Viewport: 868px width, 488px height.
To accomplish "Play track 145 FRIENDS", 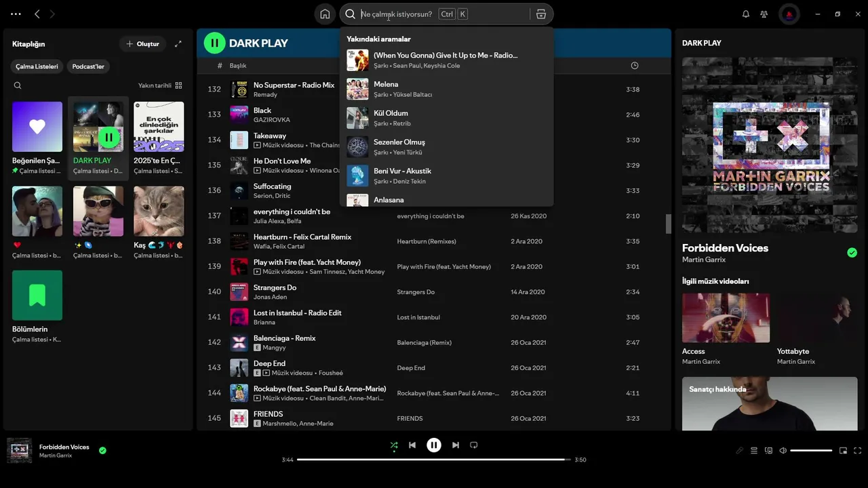I will point(434,418).
